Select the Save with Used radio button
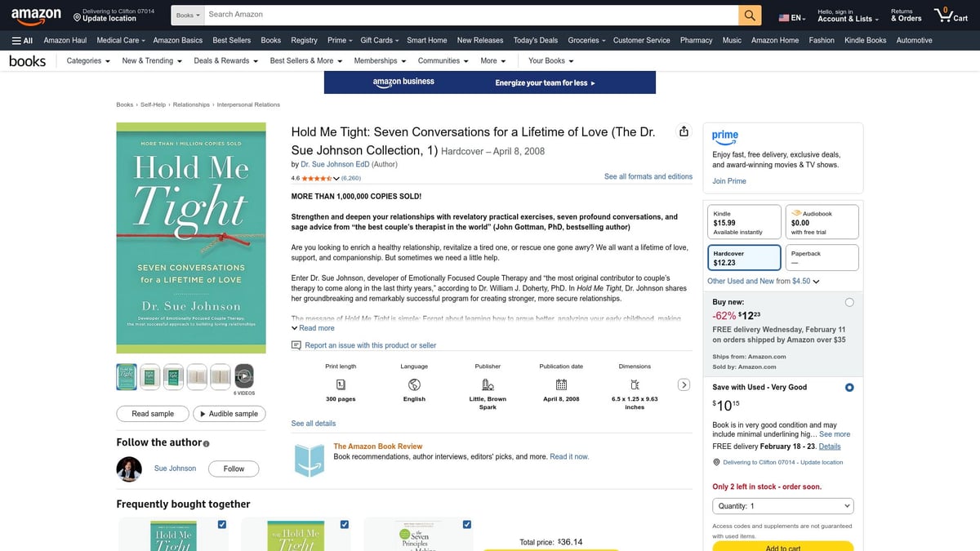This screenshot has width=980, height=551. (x=849, y=387)
